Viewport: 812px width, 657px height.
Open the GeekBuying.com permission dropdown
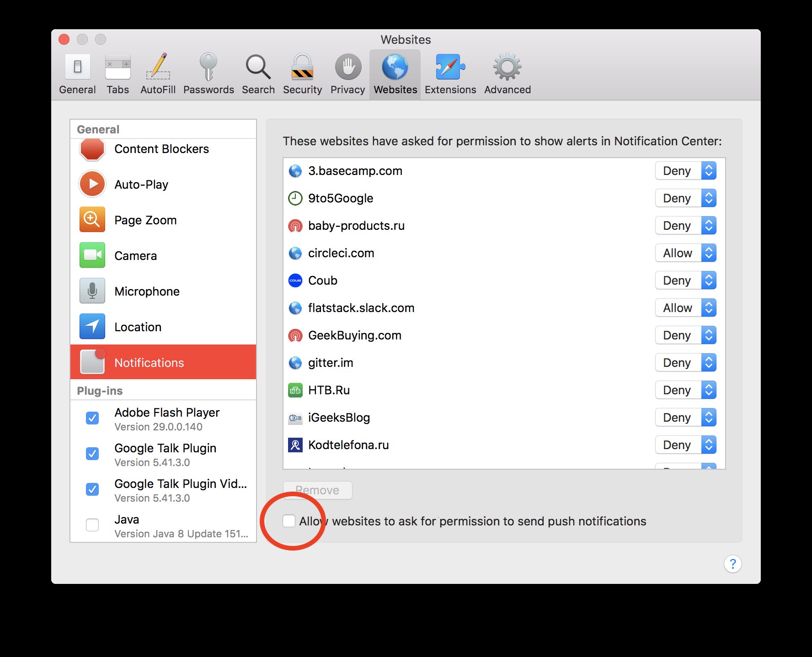[685, 335]
